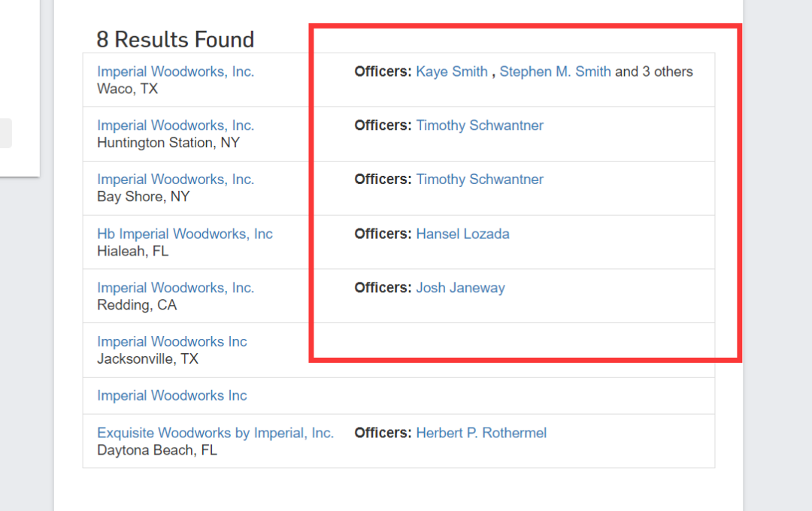Click the 'Waco, TX' location text

tap(127, 89)
